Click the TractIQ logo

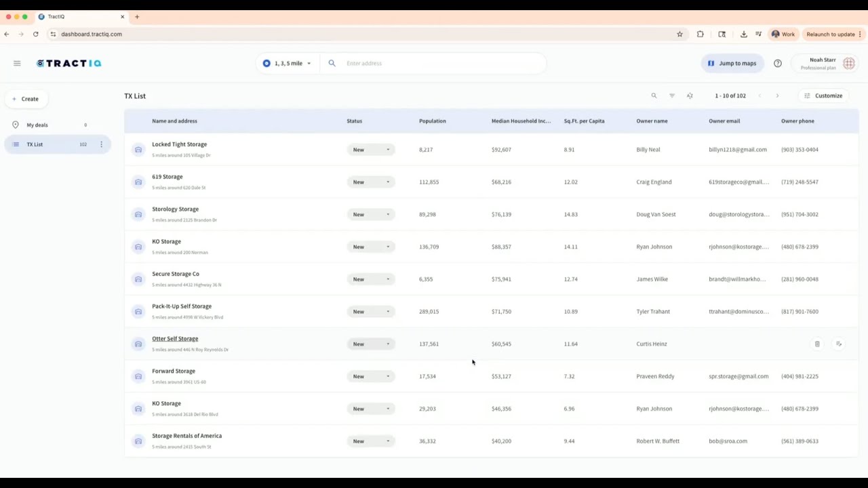[x=69, y=63]
